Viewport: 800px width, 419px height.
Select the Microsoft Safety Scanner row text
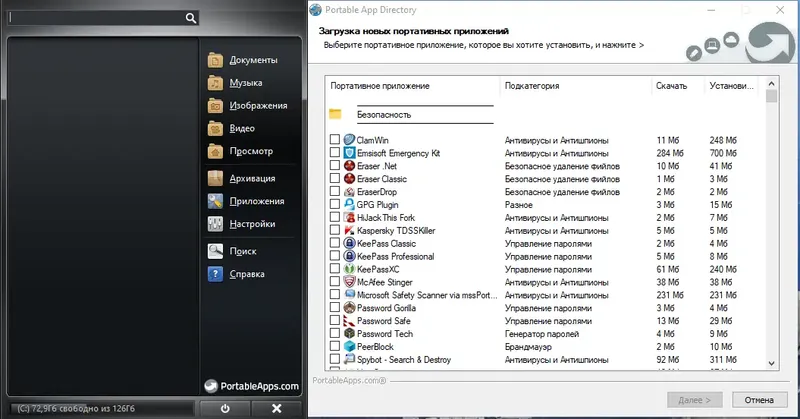click(x=427, y=295)
